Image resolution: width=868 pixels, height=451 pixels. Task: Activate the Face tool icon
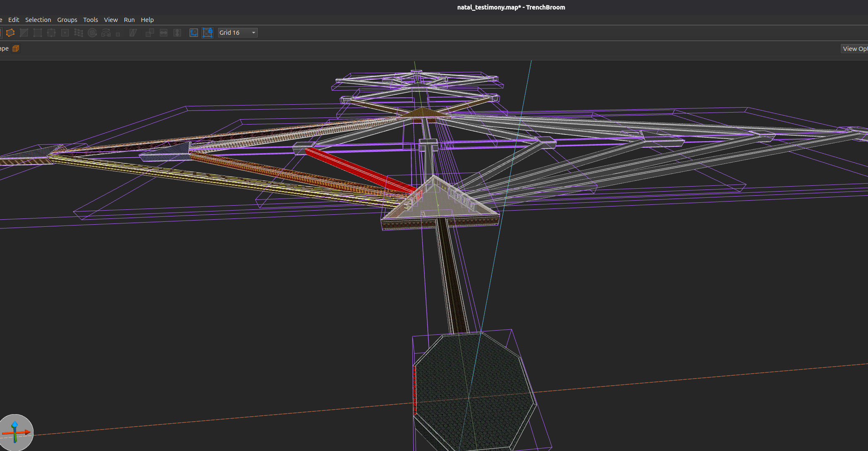click(65, 33)
